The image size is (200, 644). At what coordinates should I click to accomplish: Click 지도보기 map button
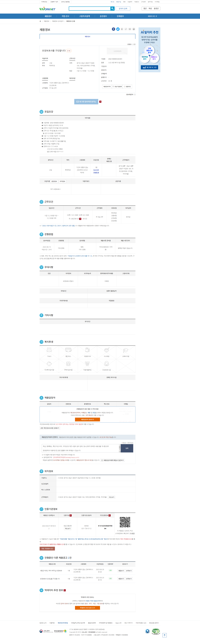coord(111,497)
